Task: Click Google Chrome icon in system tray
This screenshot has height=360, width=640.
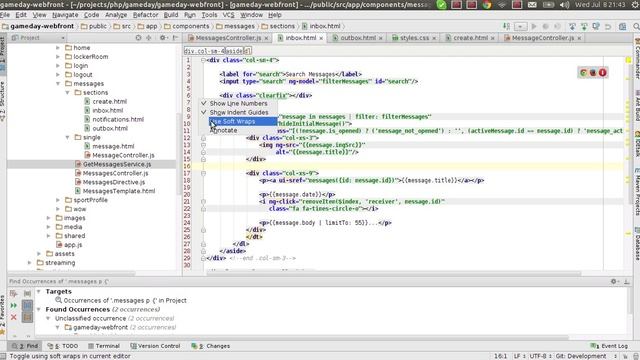Action: (487, 5)
